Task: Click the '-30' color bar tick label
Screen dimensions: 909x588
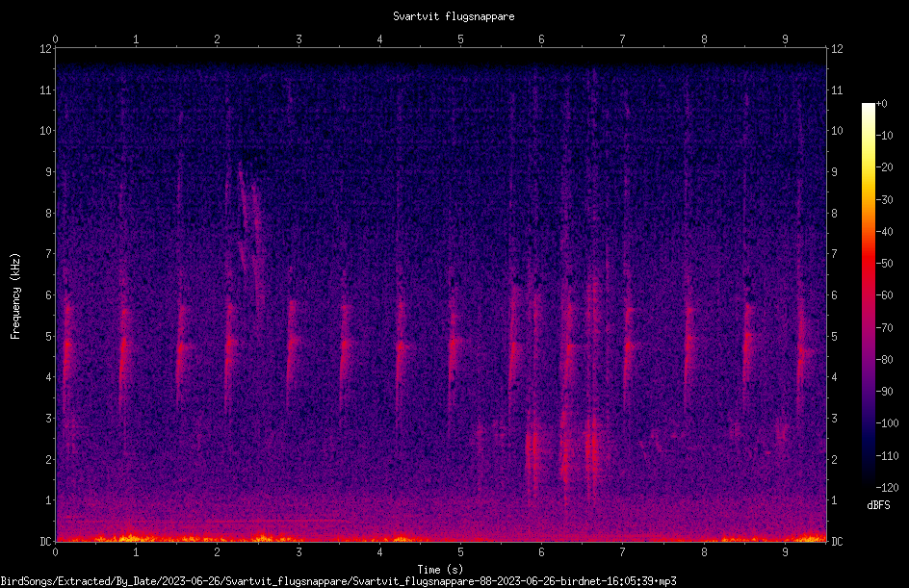Action: [884, 200]
